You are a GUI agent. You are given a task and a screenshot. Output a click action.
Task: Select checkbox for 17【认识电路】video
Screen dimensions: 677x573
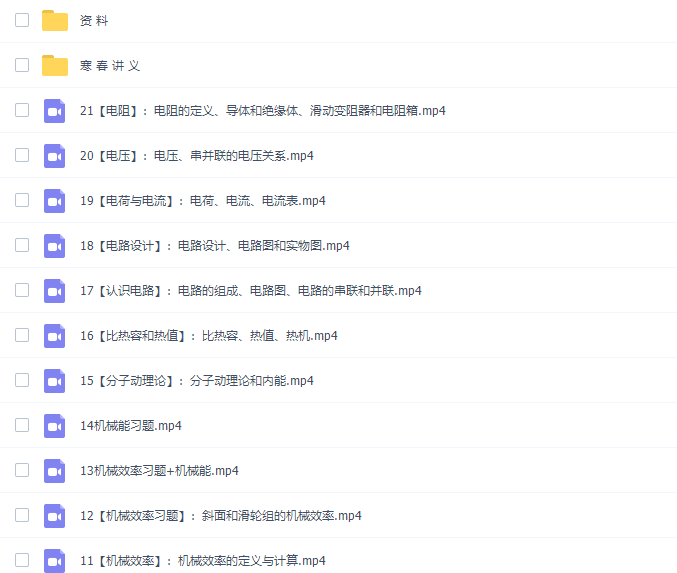(x=22, y=290)
